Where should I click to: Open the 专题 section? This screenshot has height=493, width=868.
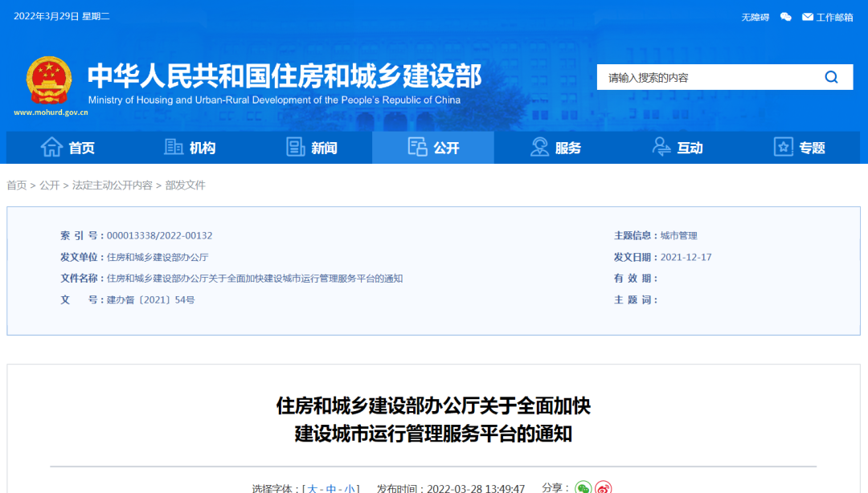[x=799, y=148]
